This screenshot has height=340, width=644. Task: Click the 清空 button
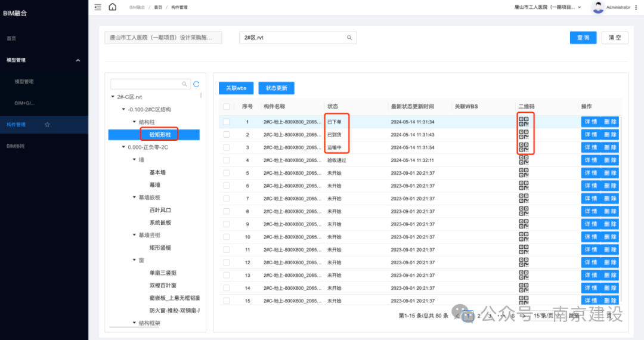click(x=615, y=38)
